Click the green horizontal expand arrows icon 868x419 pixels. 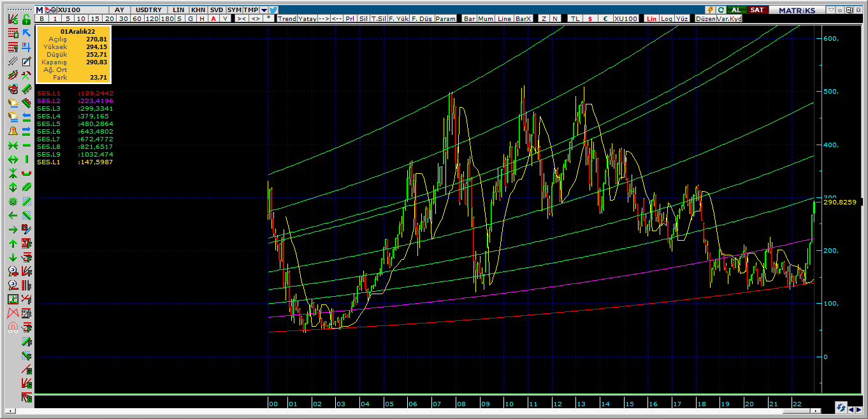pyautogui.click(x=13, y=159)
